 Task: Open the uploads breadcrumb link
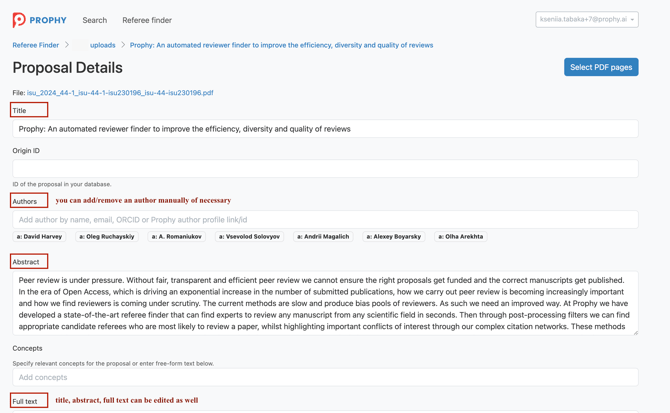[x=103, y=45]
